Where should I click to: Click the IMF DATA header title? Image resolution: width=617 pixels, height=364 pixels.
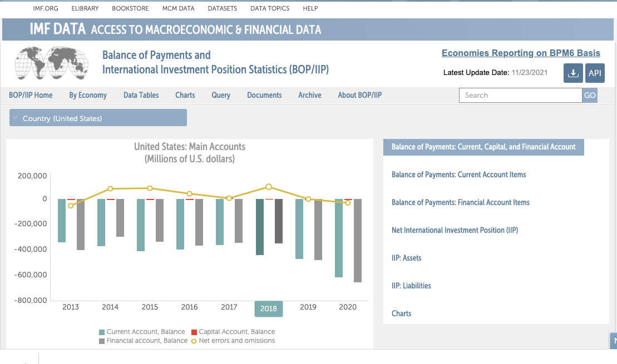click(x=57, y=29)
